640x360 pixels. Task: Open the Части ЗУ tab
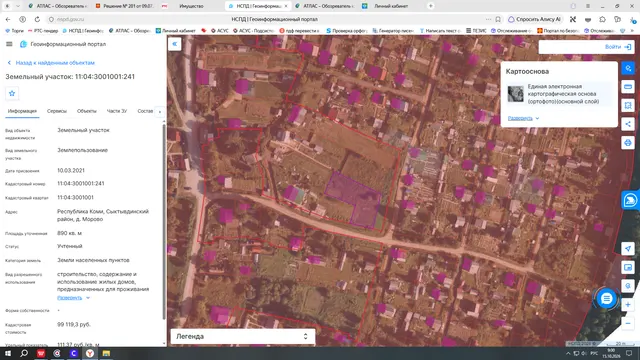117,111
